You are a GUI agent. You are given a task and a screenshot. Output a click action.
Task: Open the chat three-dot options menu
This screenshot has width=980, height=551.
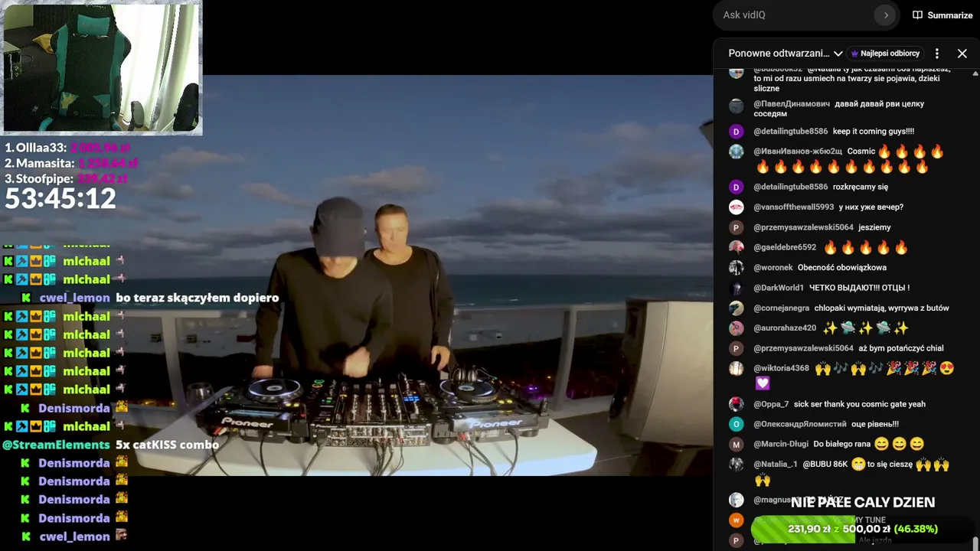(937, 54)
